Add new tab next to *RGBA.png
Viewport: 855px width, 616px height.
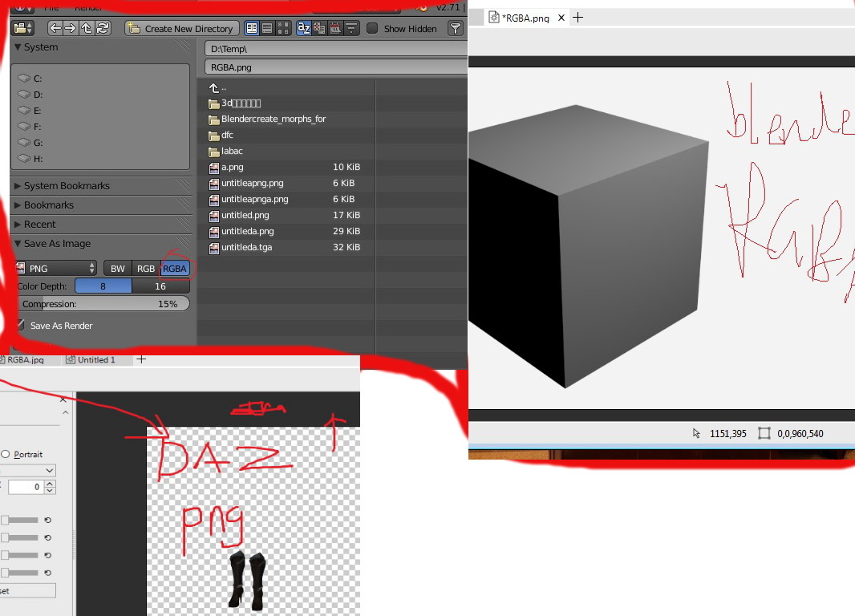(x=578, y=18)
